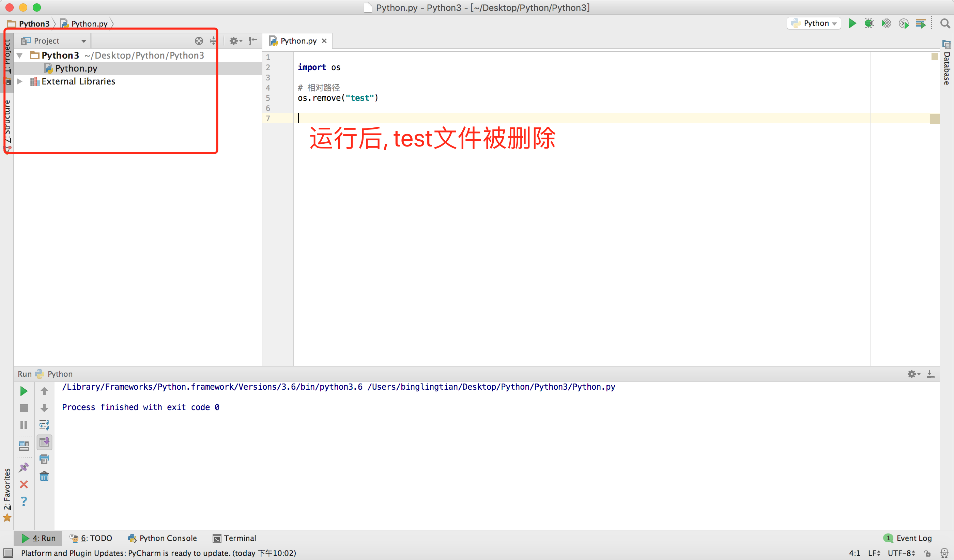Close run tab with red X icon
Screen dimensions: 954x560
point(24,484)
